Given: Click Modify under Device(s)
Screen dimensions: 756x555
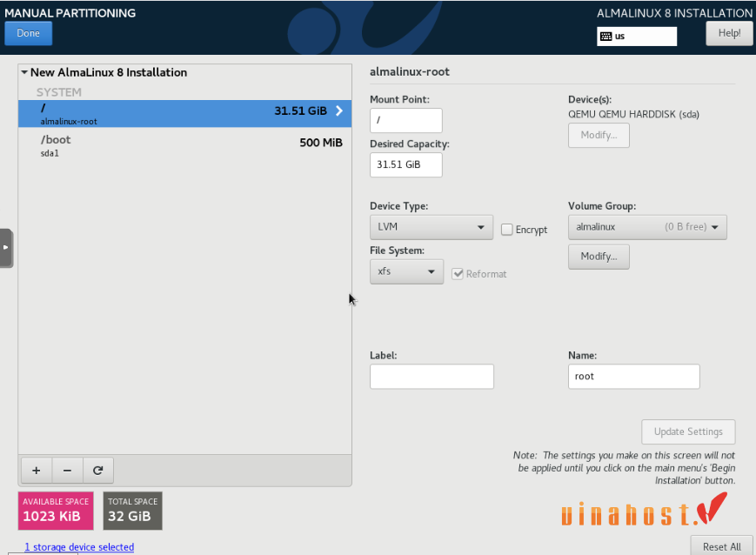Looking at the screenshot, I should [x=599, y=135].
